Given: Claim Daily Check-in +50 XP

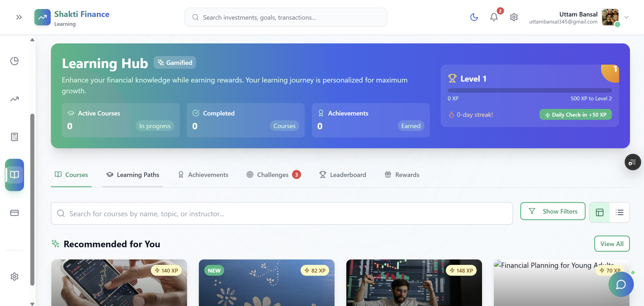Looking at the screenshot, I should tap(575, 115).
